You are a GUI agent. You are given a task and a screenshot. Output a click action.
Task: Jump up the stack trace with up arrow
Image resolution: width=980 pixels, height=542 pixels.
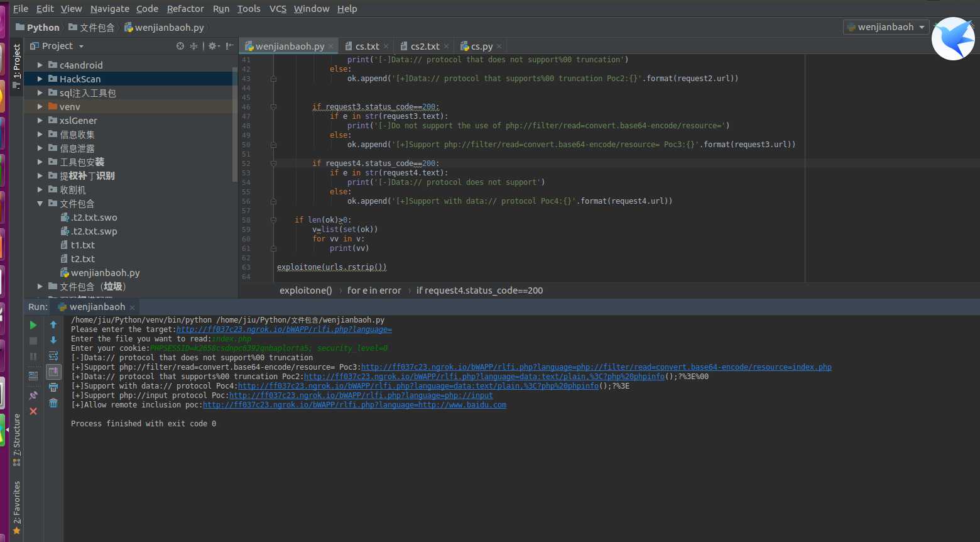coord(53,325)
